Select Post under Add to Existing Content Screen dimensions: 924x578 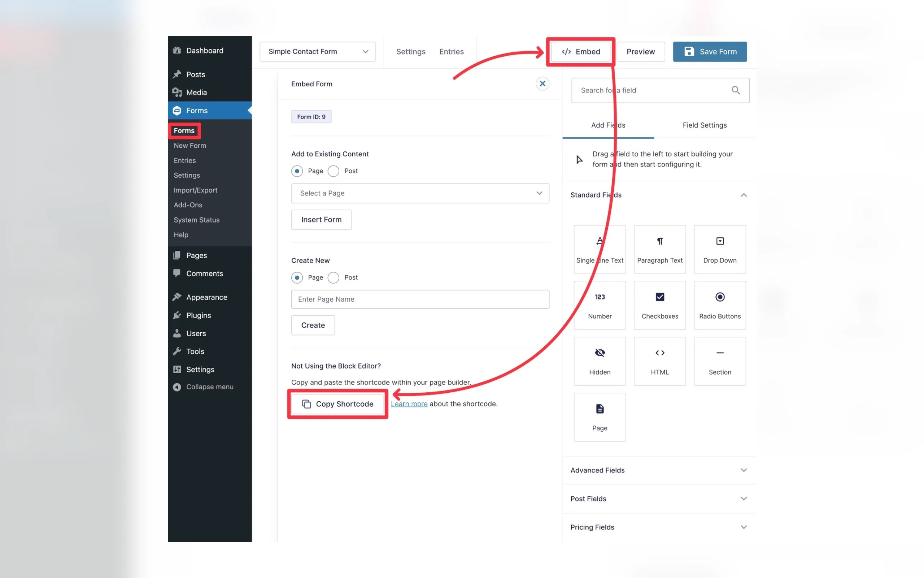(334, 171)
